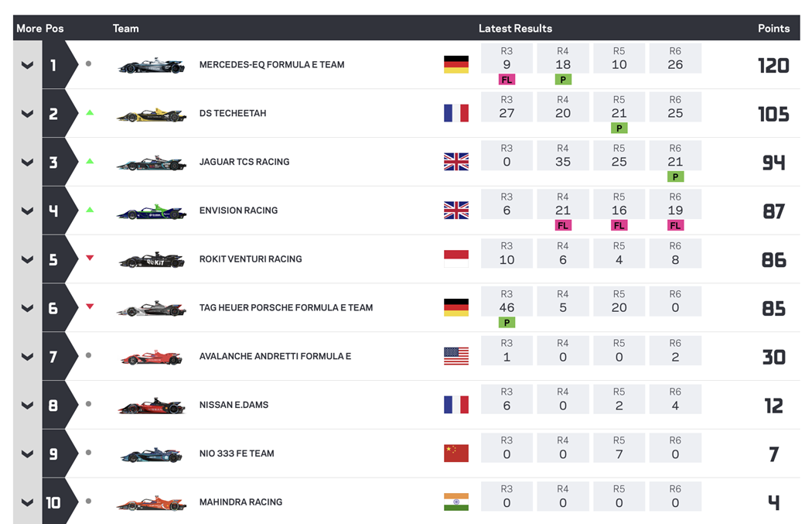Image resolution: width=812 pixels, height=524 pixels.
Task: Click Germany flag beside Mercedes-EQ team
Action: (x=455, y=65)
